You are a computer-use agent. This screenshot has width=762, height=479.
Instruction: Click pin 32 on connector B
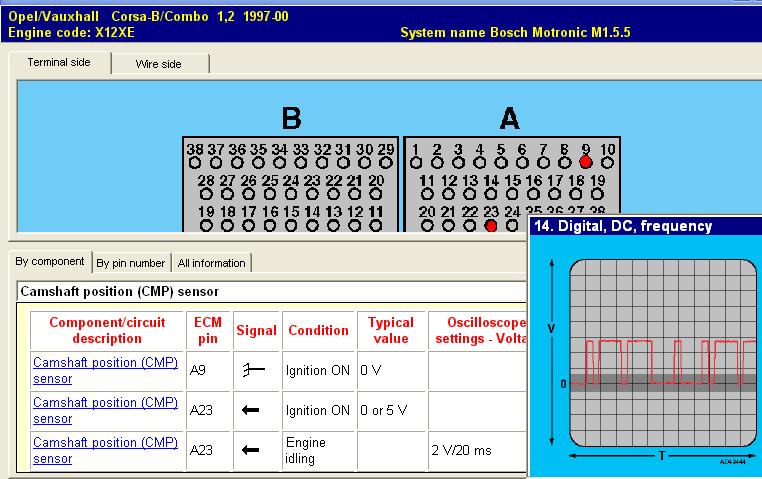322,163
